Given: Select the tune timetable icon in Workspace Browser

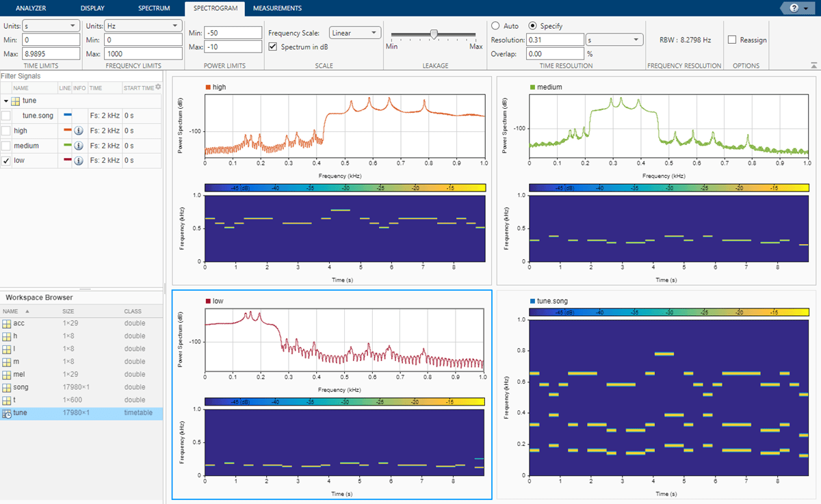Looking at the screenshot, I should click(x=7, y=413).
